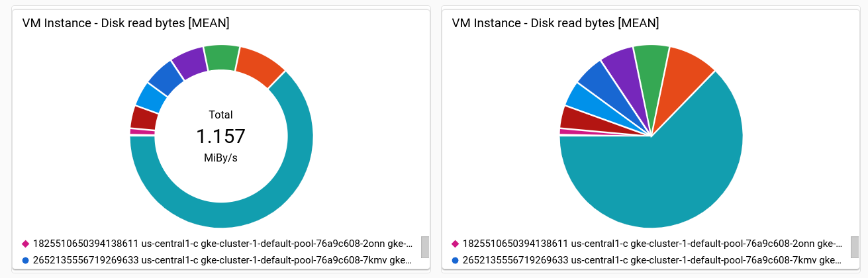Click the donut chart legend scrollbar
The height and width of the screenshot is (278, 868).
[425, 247]
